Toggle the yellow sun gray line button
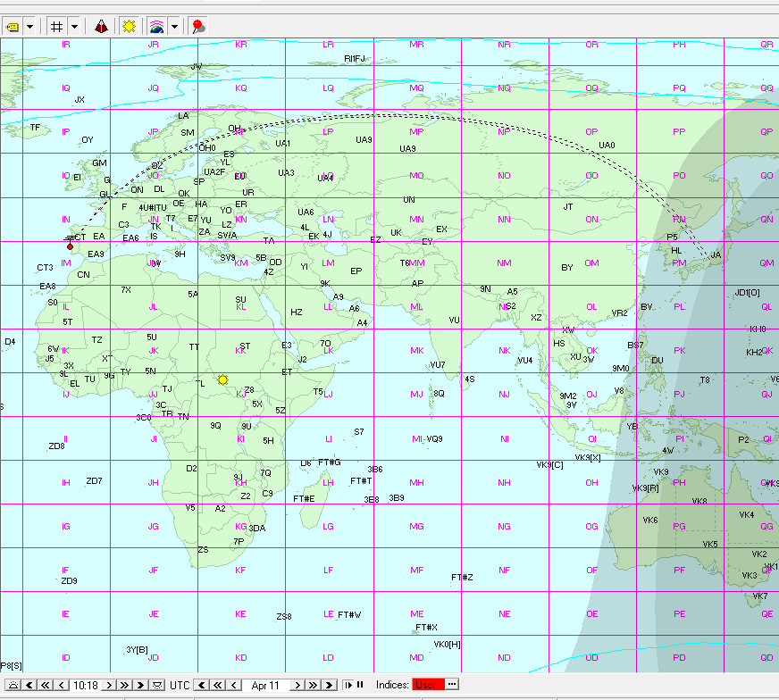Screen dimensions: 779x700 [x=130, y=26]
